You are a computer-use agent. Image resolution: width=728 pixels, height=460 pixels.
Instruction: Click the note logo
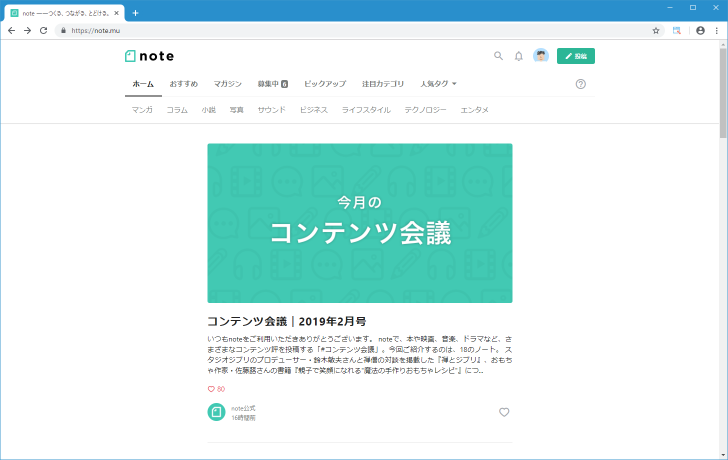(150, 56)
